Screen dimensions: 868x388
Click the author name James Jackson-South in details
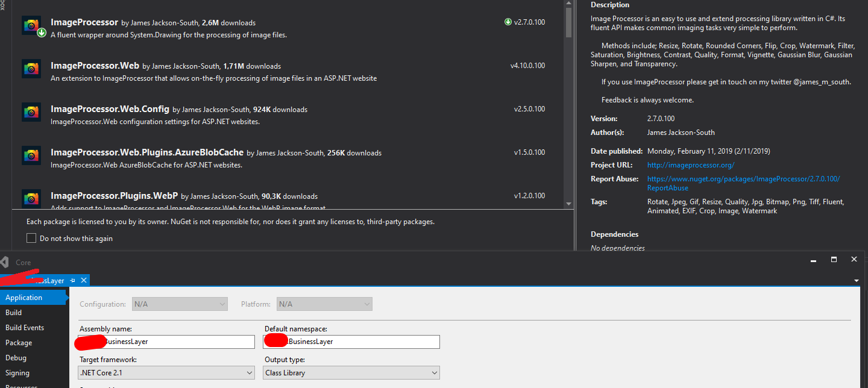[x=681, y=133]
